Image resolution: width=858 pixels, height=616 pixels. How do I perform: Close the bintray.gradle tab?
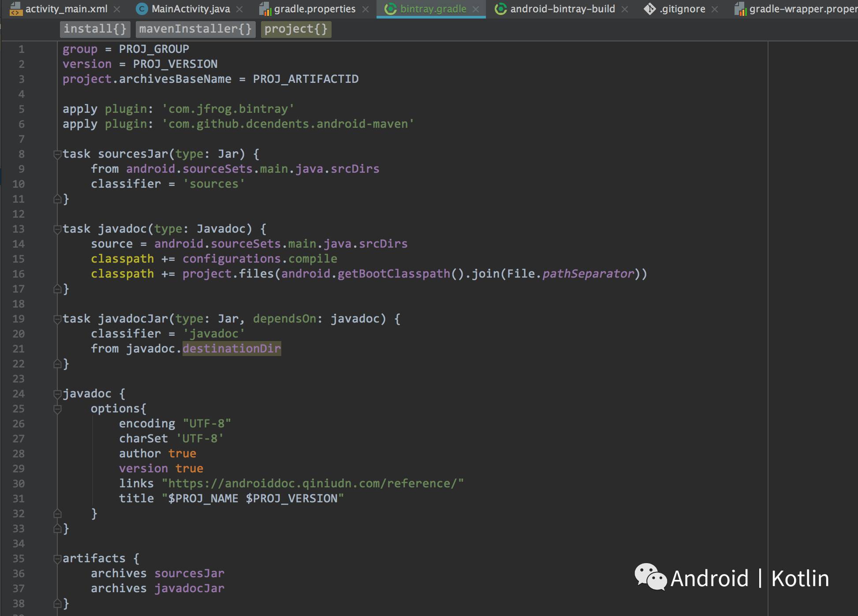coord(476,9)
